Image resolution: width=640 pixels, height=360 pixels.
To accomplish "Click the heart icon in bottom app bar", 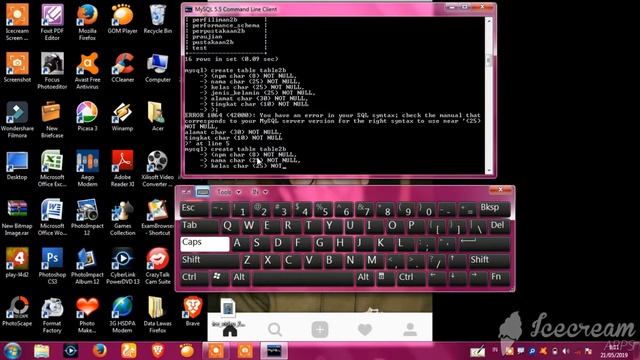I will [x=365, y=329].
